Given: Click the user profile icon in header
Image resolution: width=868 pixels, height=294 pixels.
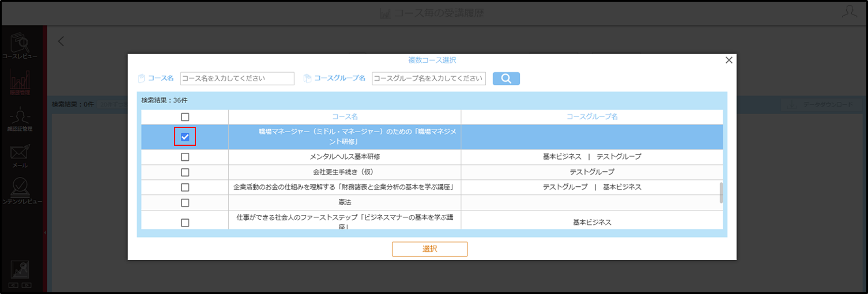Looking at the screenshot, I should point(849,12).
